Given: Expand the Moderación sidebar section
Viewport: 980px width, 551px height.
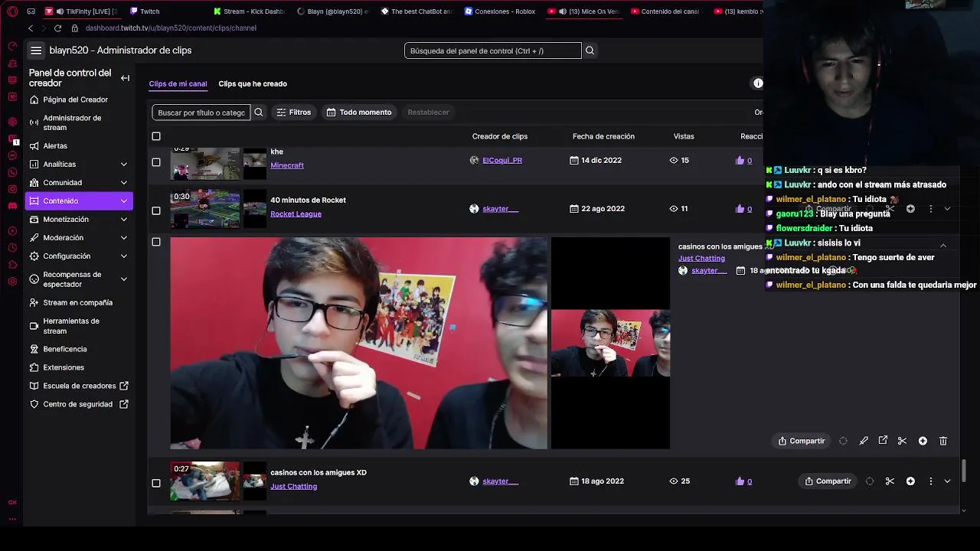Looking at the screenshot, I should [x=124, y=238].
